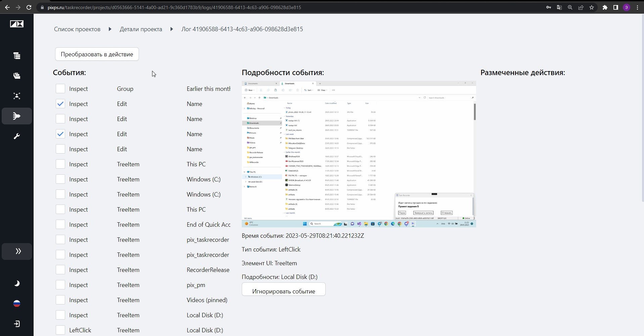Open the event screenshot thumbnail

[x=359, y=154]
